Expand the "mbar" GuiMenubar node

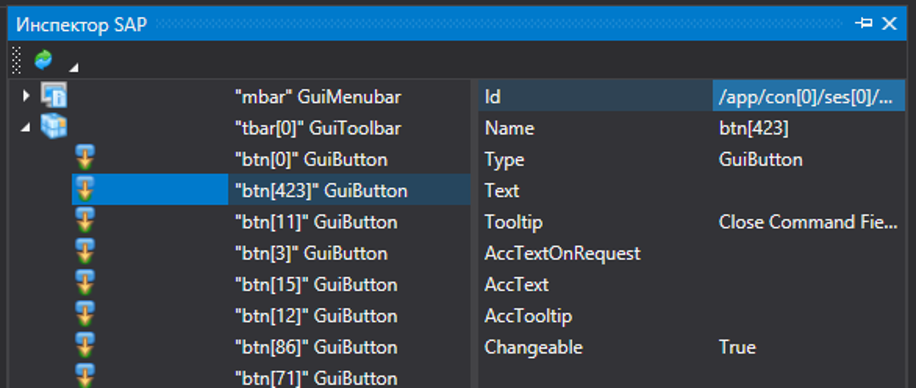(26, 96)
